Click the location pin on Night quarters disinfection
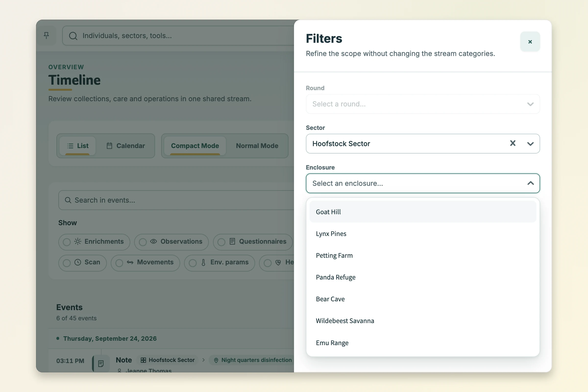The width and height of the screenshot is (588, 392). coord(216,360)
